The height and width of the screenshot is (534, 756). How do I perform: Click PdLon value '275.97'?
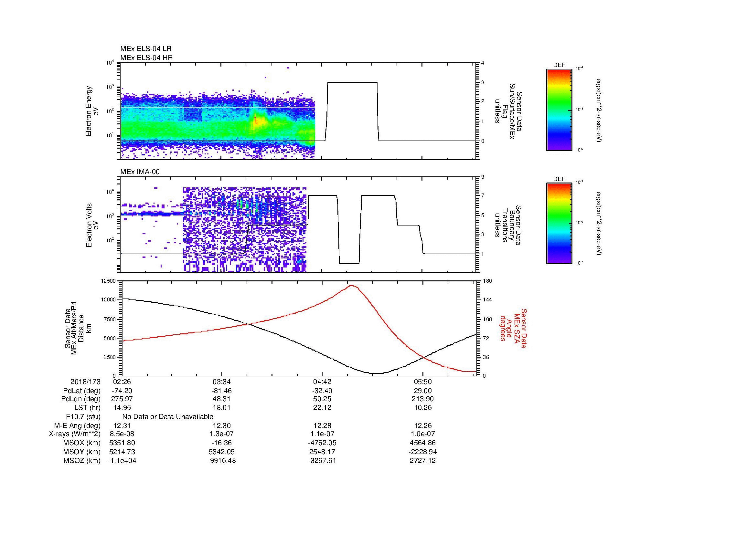[x=122, y=399]
